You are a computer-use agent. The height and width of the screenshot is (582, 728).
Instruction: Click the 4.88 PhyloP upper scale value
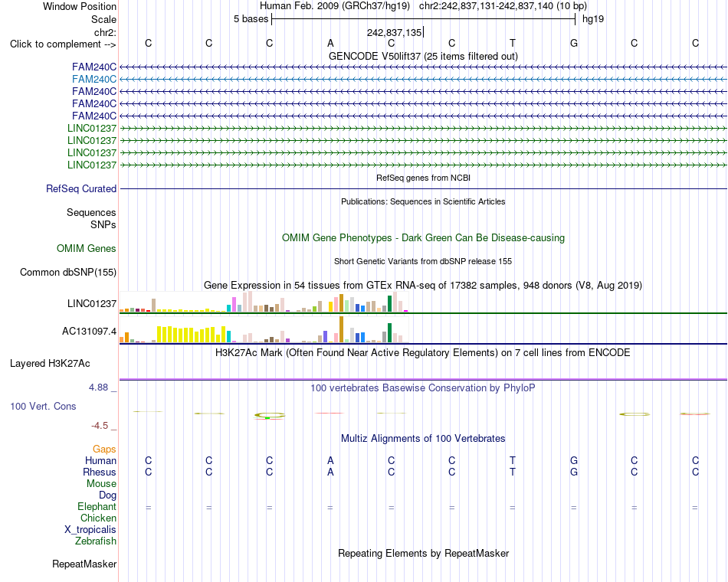click(98, 387)
